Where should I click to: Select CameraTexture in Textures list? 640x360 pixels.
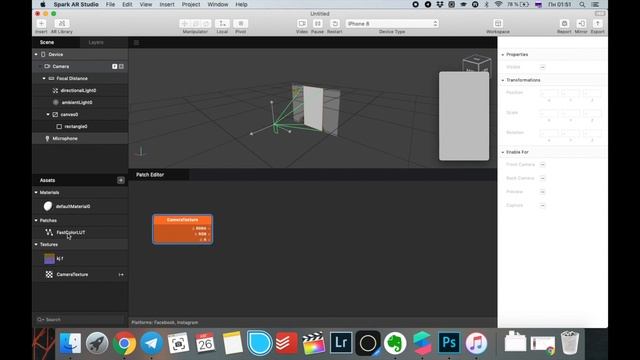pos(72,275)
